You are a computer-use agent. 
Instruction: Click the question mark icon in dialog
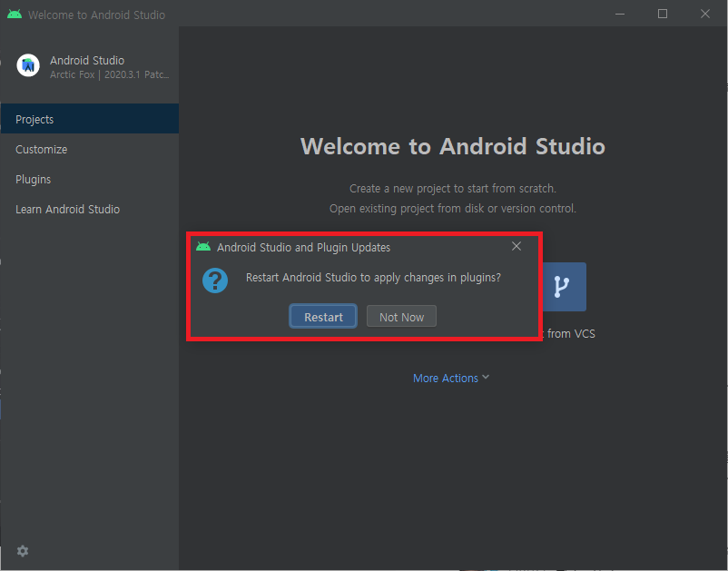click(215, 281)
